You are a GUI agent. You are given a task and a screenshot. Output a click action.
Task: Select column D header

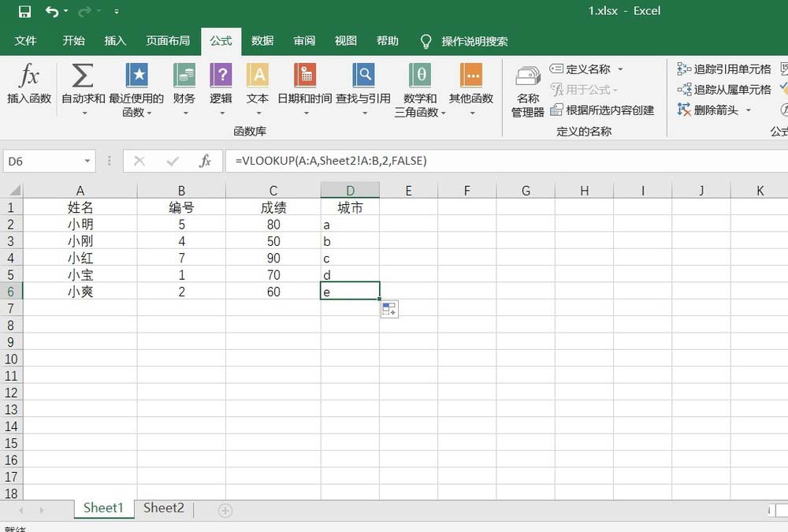pos(351,191)
